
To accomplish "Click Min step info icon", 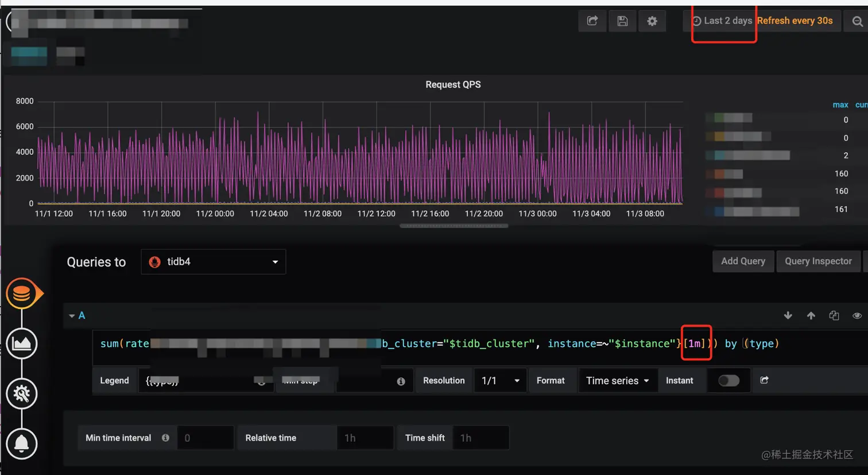I will 401,381.
